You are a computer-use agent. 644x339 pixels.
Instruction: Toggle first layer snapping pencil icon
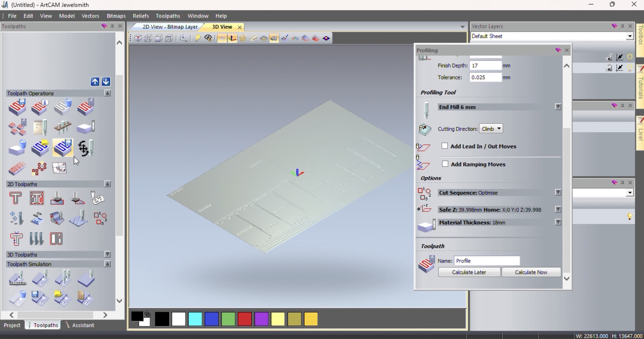point(619,57)
